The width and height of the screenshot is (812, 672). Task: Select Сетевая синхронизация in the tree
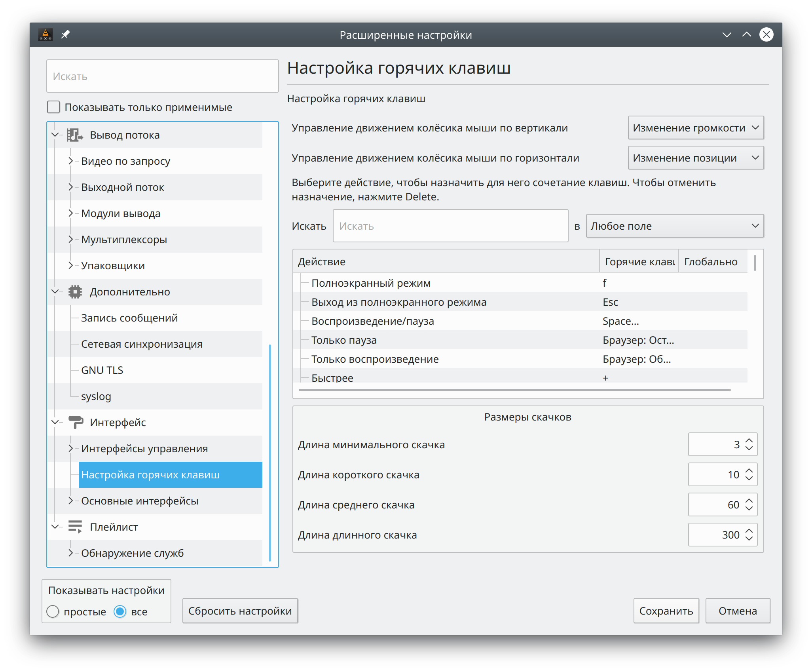click(x=142, y=344)
